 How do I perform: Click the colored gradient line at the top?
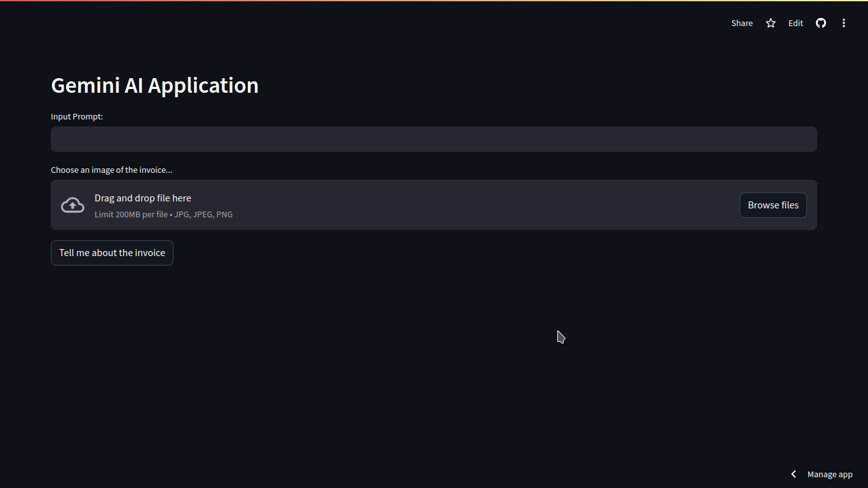tap(434, 1)
